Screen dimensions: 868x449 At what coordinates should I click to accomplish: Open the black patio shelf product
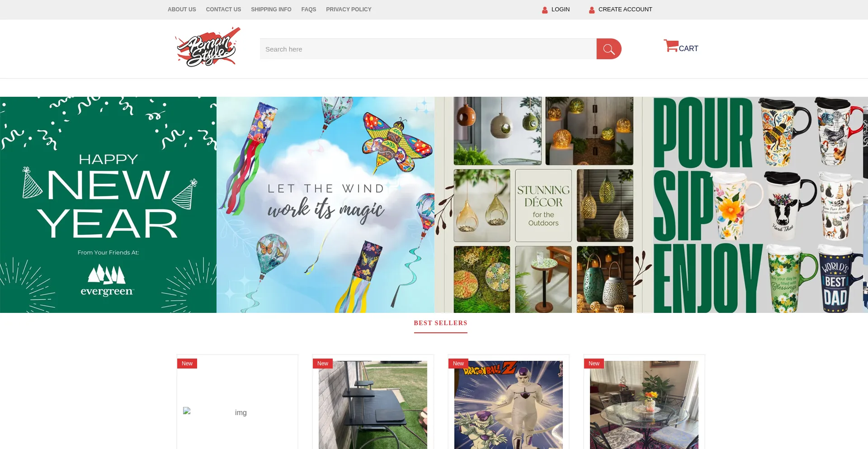pos(373,405)
